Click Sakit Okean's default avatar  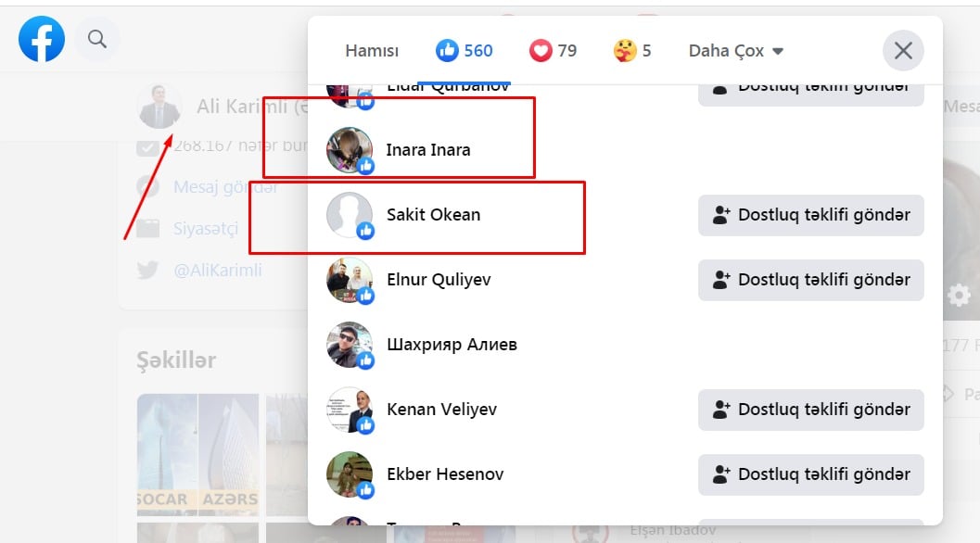[x=350, y=215]
